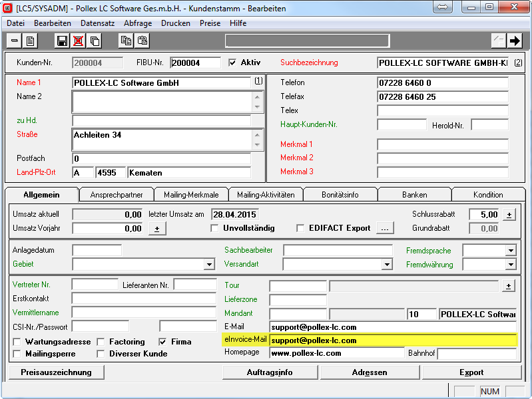Expand the Versandart dropdown list
This screenshot has width=532, height=399.
point(387,265)
